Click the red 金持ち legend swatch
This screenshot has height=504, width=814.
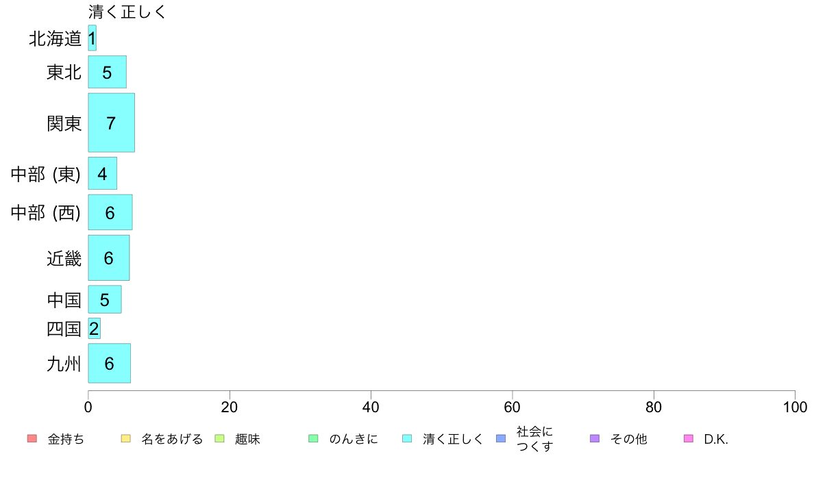(32, 438)
